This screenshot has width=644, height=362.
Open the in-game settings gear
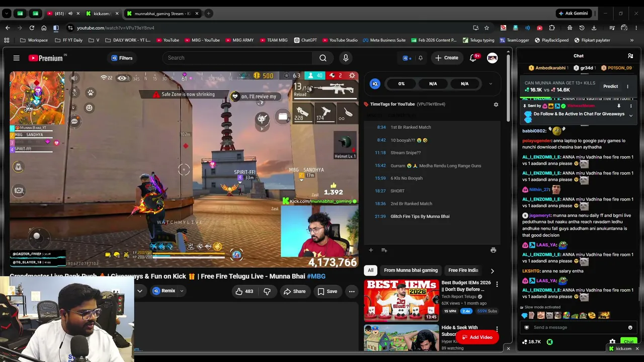pyautogui.click(x=352, y=76)
